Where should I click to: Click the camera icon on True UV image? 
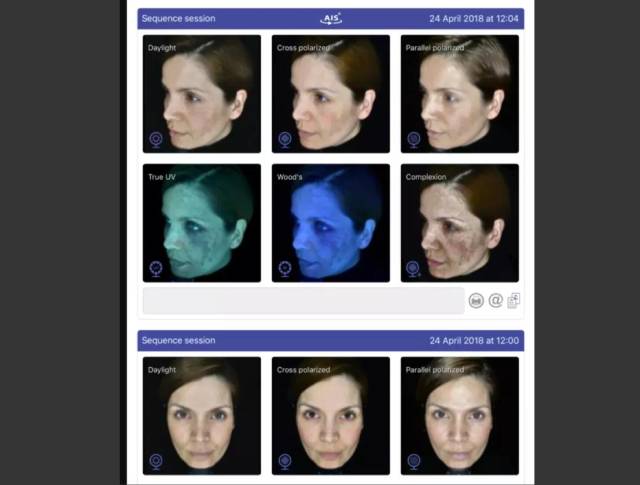[156, 269]
